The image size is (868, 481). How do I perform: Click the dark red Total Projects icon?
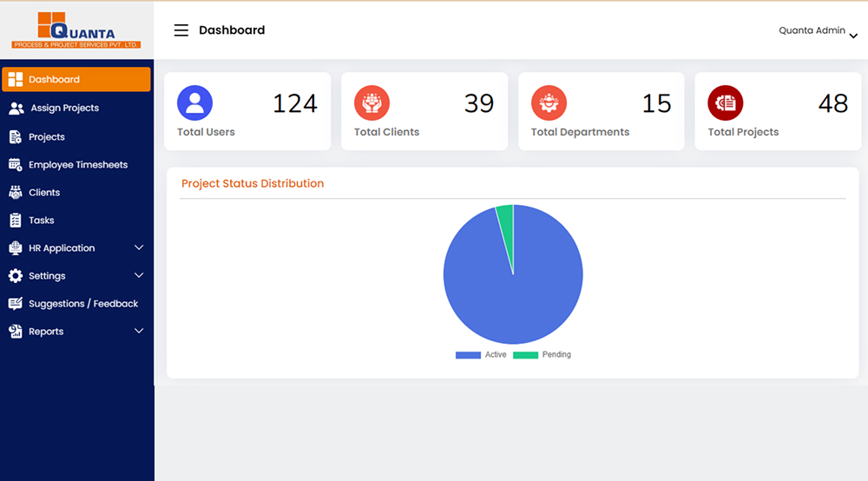(725, 103)
